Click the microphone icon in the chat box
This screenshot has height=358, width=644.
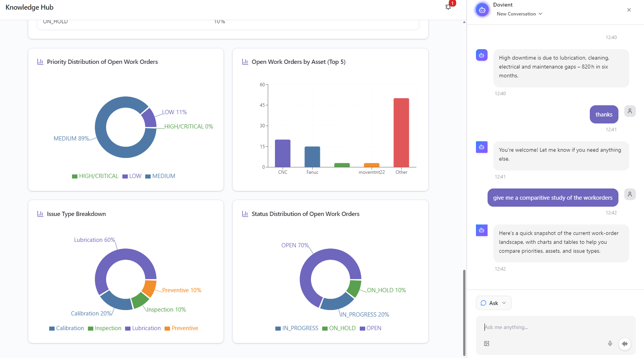click(x=610, y=344)
